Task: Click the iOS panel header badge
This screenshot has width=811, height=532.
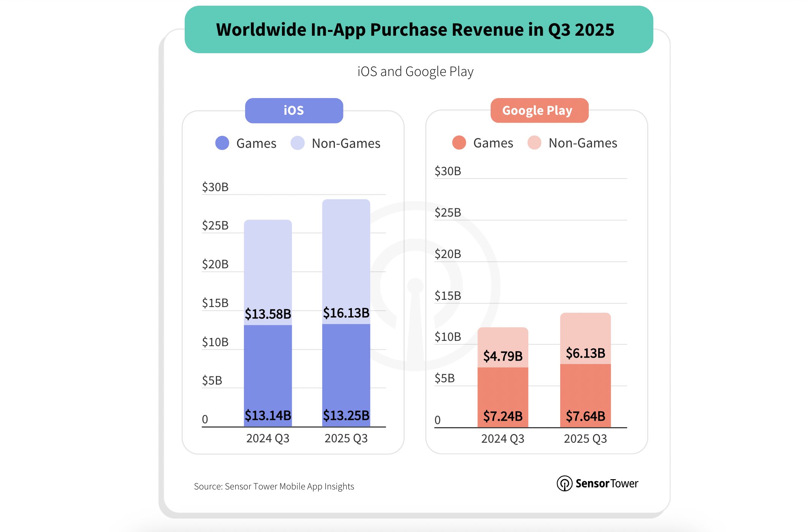Action: click(294, 111)
